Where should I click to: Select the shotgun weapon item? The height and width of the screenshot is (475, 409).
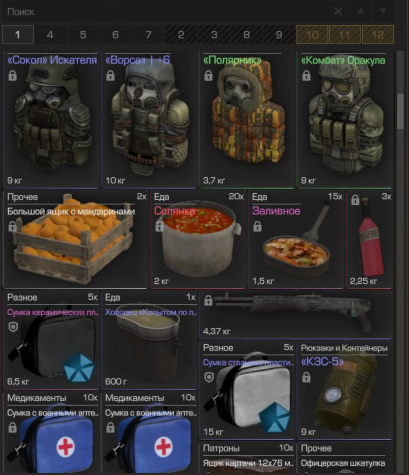[x=296, y=315]
